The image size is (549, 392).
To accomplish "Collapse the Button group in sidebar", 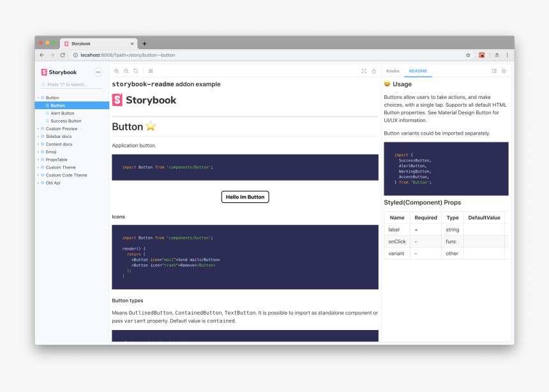I will click(x=52, y=98).
